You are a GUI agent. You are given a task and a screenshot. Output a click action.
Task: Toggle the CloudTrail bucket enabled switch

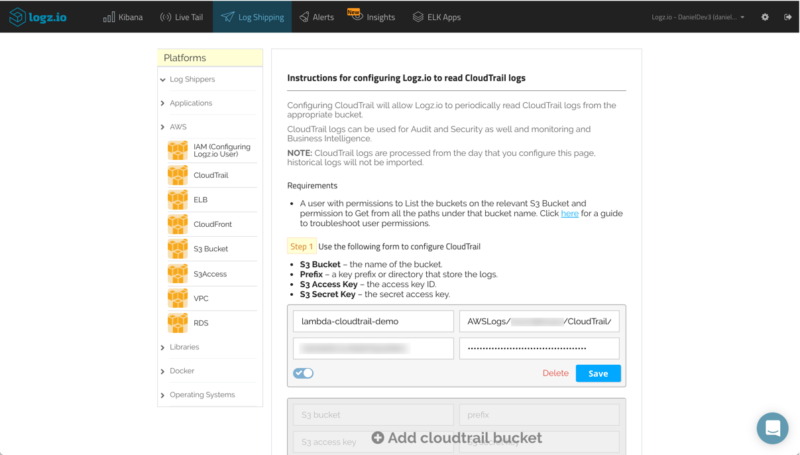pos(303,373)
